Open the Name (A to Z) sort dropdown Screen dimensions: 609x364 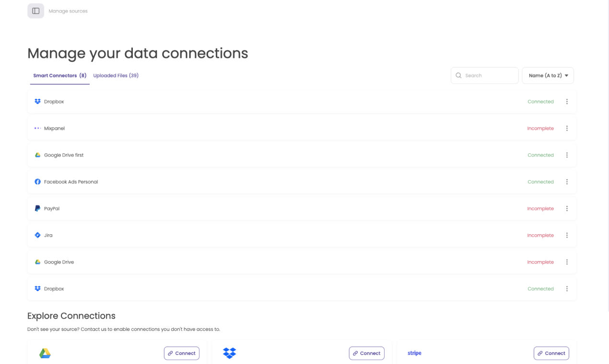[x=548, y=76]
